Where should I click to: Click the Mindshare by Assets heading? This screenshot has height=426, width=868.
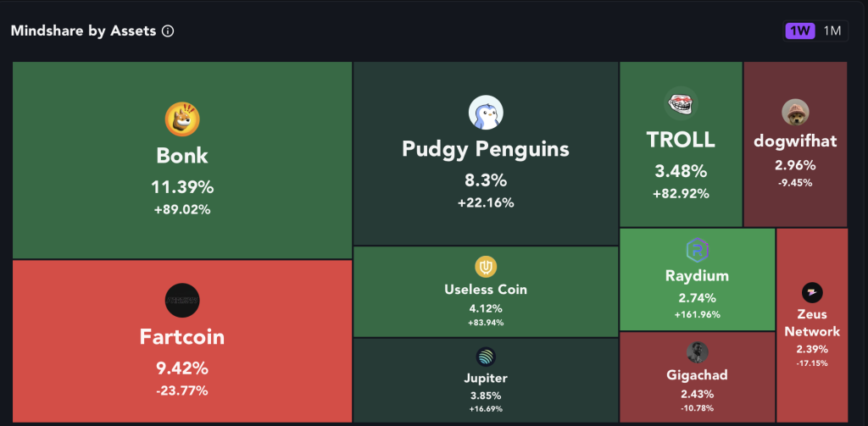[84, 31]
